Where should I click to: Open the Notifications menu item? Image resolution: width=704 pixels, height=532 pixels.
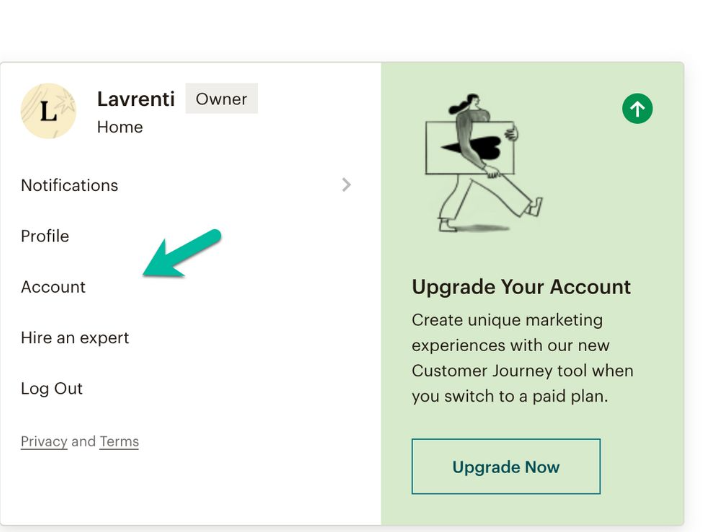(x=70, y=185)
